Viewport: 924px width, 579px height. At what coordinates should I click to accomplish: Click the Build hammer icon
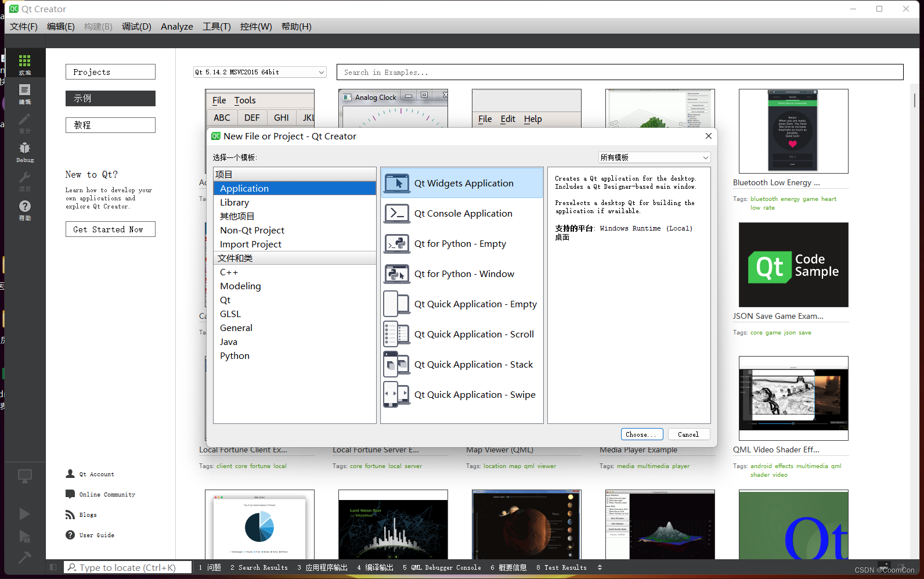coord(24,558)
